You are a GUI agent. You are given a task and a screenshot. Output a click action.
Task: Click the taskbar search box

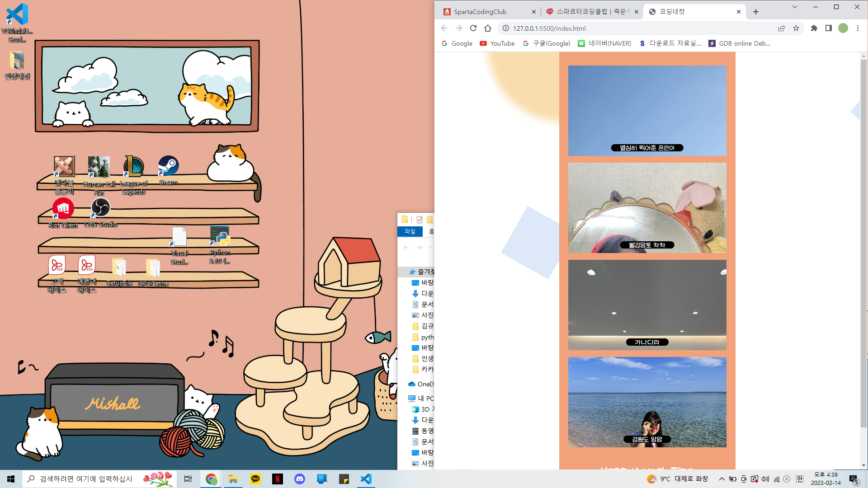pyautogui.click(x=99, y=479)
